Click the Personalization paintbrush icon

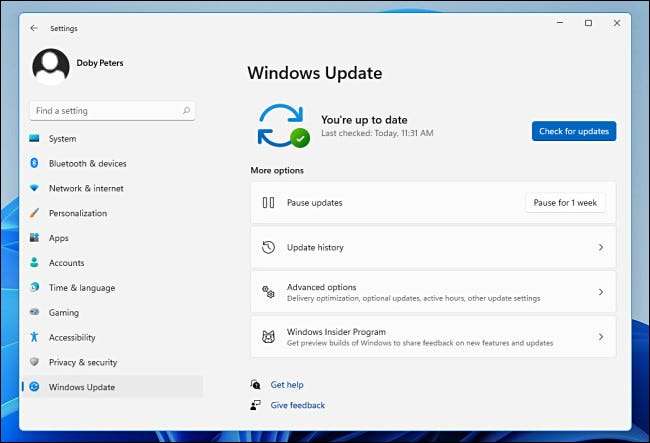click(x=34, y=213)
